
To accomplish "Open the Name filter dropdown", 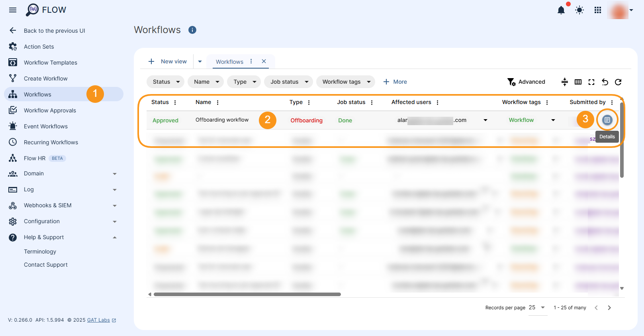I will click(x=206, y=82).
